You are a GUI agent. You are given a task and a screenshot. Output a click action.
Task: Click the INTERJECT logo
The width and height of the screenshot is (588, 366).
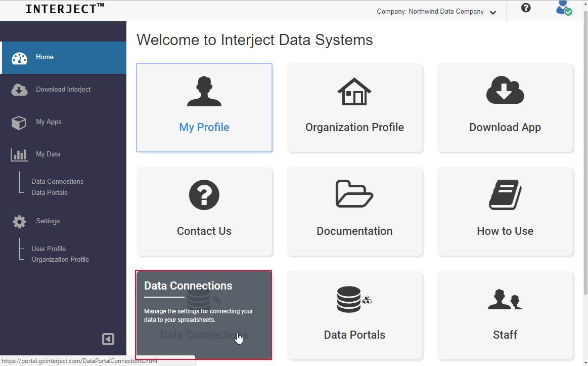[x=65, y=9]
